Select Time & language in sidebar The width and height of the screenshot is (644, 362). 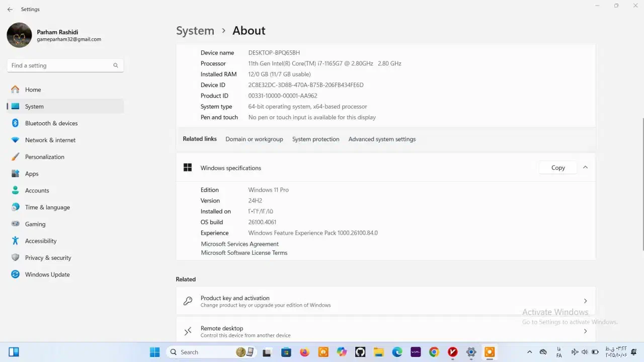coord(47,207)
